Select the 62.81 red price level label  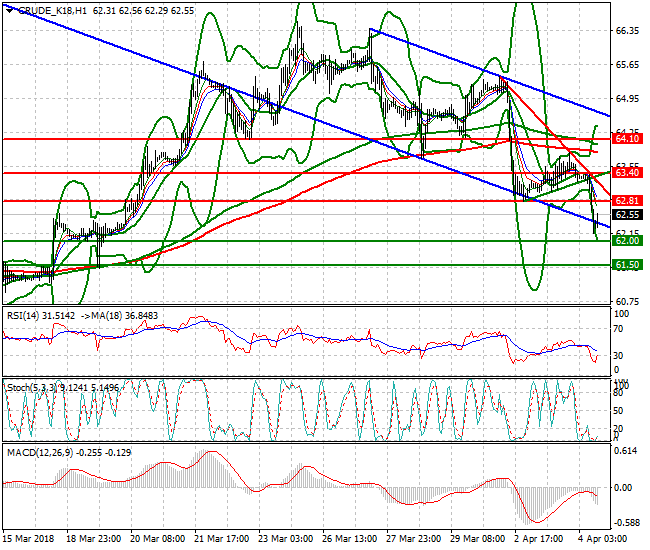pyautogui.click(x=627, y=201)
